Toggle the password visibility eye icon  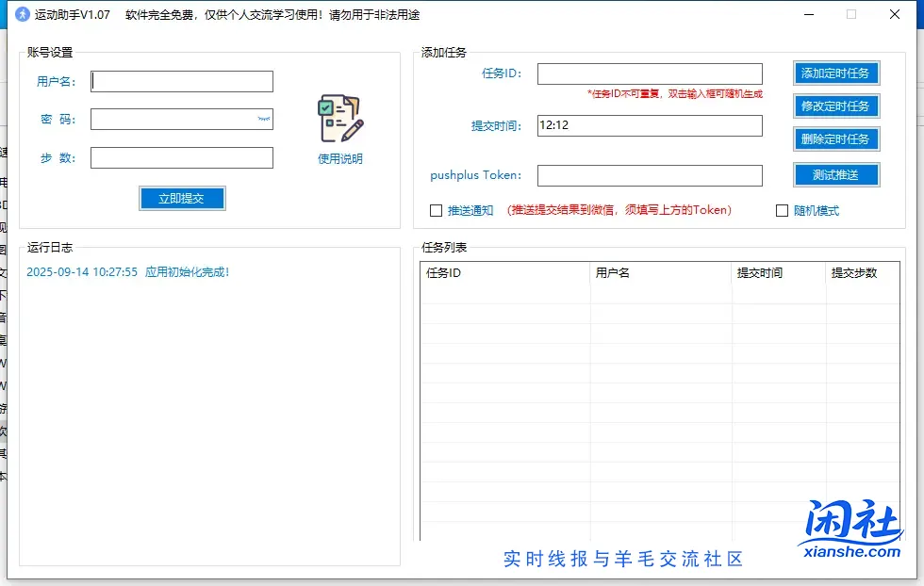262,119
